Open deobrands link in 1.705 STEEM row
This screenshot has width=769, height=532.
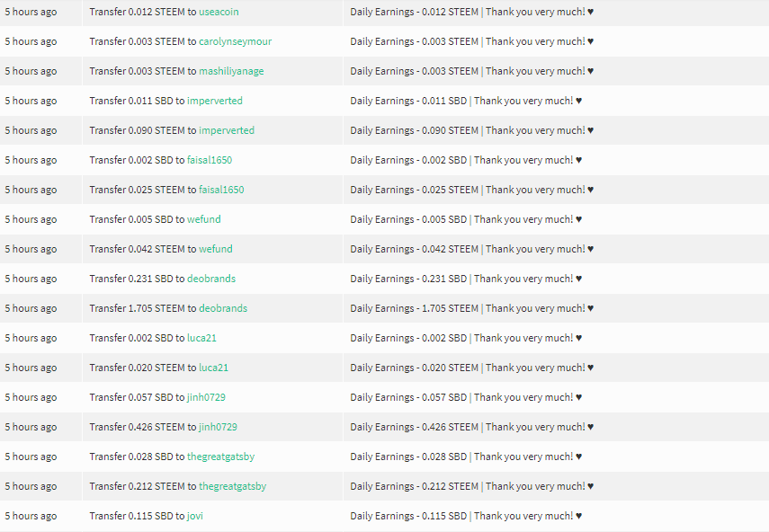click(223, 308)
